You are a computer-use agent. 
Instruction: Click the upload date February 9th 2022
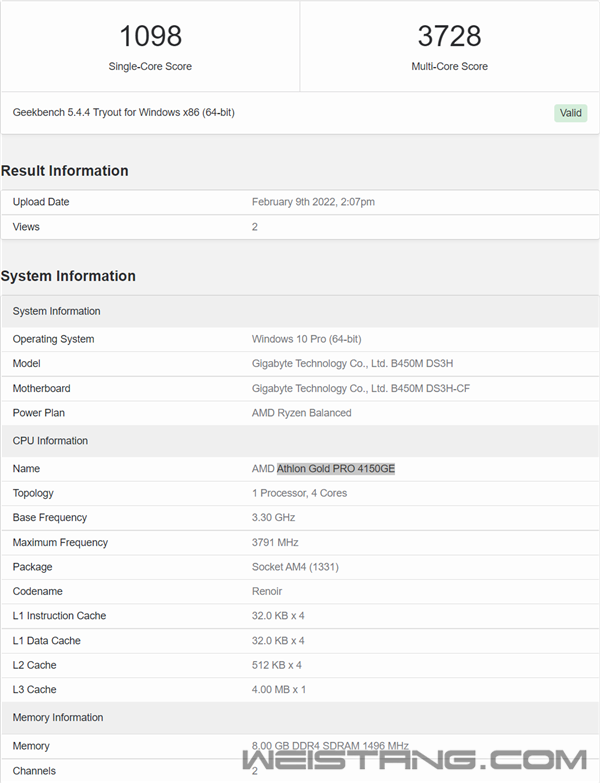coord(313,202)
